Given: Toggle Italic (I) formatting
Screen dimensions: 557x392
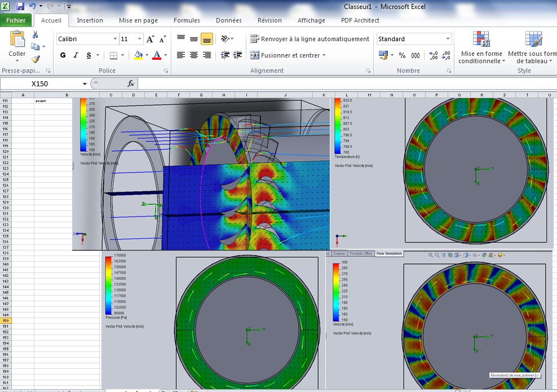Looking at the screenshot, I should [76, 55].
